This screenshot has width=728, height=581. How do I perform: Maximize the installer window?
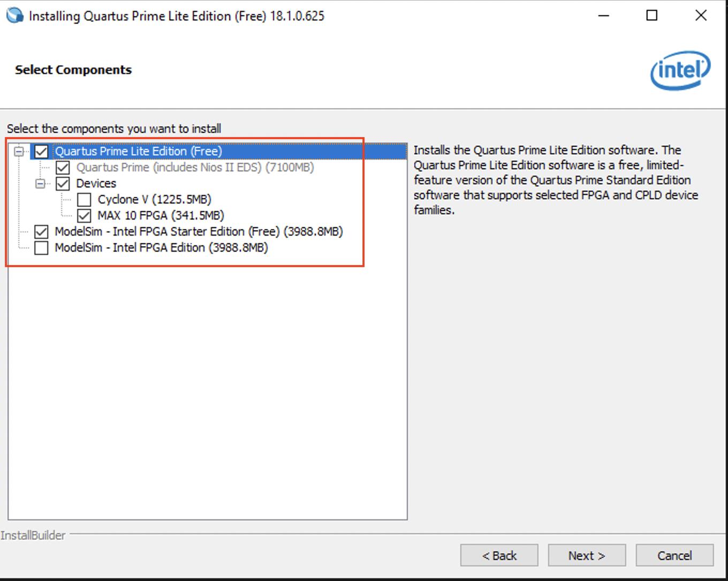coord(651,16)
